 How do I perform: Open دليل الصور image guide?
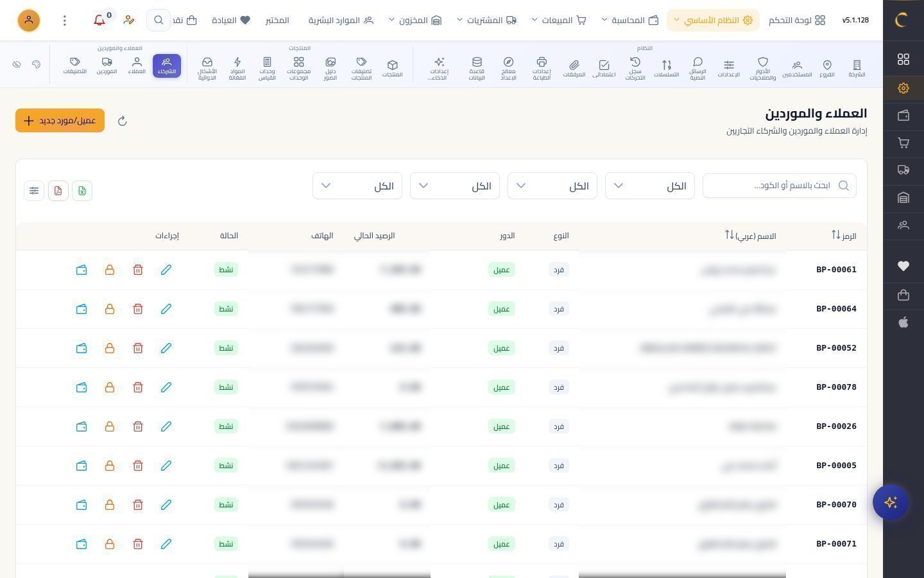[x=330, y=67]
